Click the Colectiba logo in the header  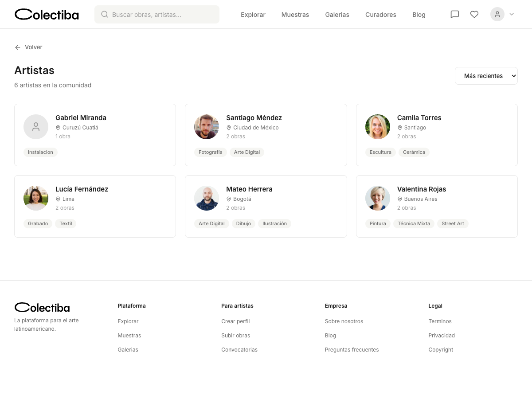coord(47,15)
